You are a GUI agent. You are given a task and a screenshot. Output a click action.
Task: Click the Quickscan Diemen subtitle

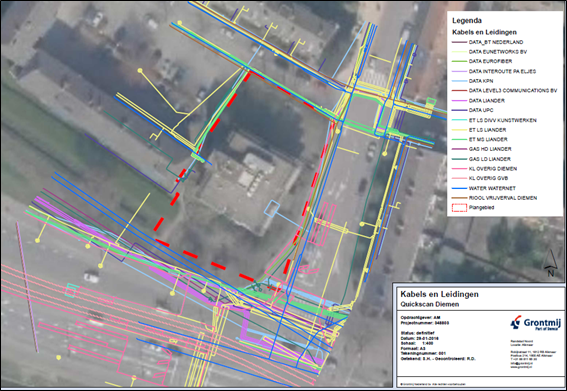pyautogui.click(x=430, y=305)
